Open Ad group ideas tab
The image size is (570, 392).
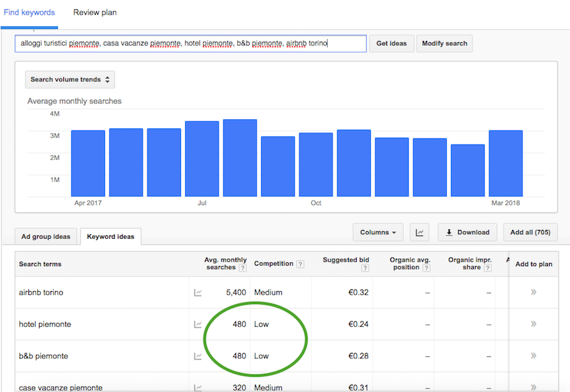click(x=46, y=237)
